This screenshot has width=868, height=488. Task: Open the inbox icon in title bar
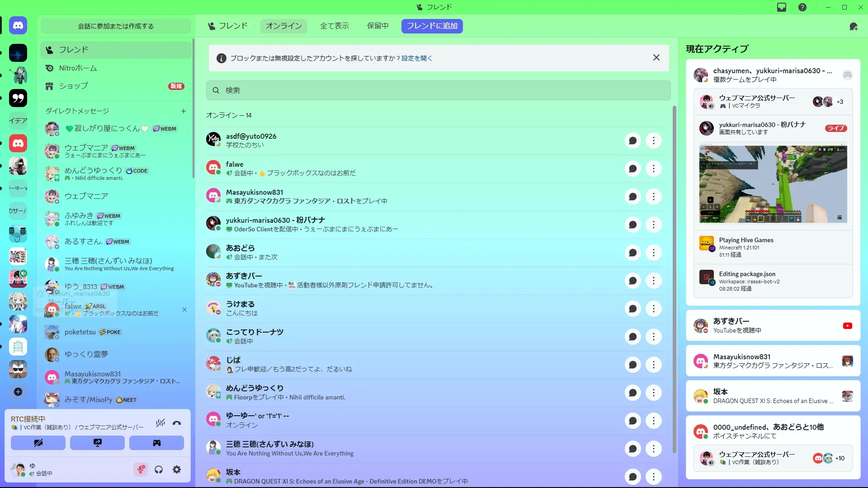(x=782, y=7)
